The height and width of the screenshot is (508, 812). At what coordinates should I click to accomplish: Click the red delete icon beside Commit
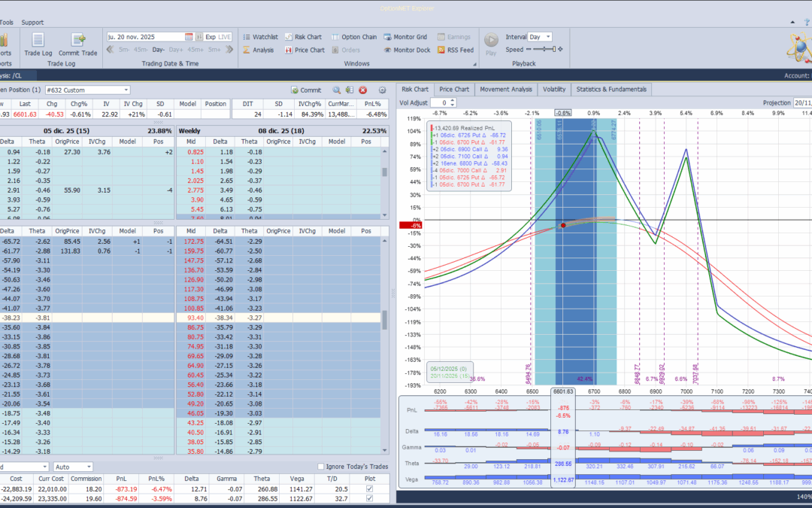pos(362,90)
